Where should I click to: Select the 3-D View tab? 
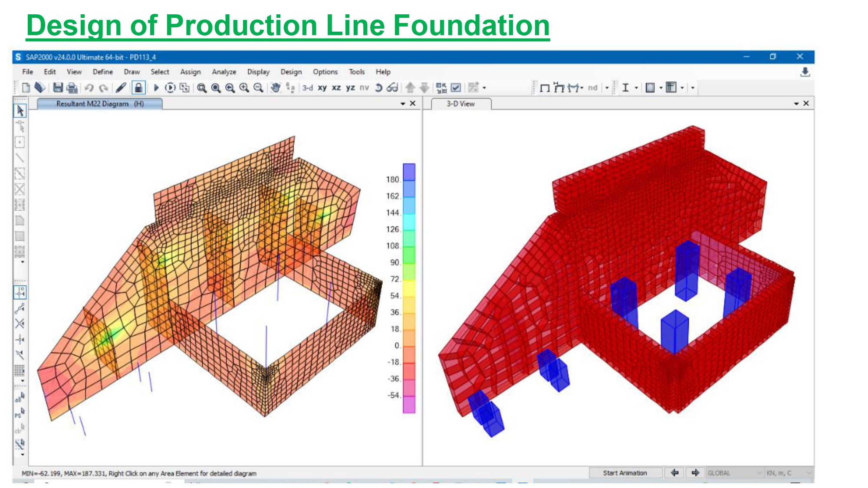(461, 104)
